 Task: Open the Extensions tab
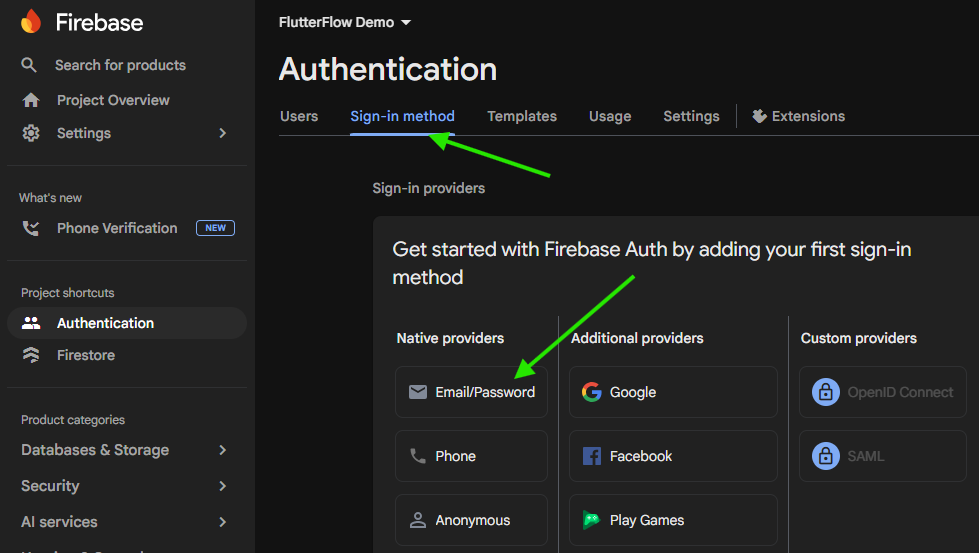click(799, 116)
